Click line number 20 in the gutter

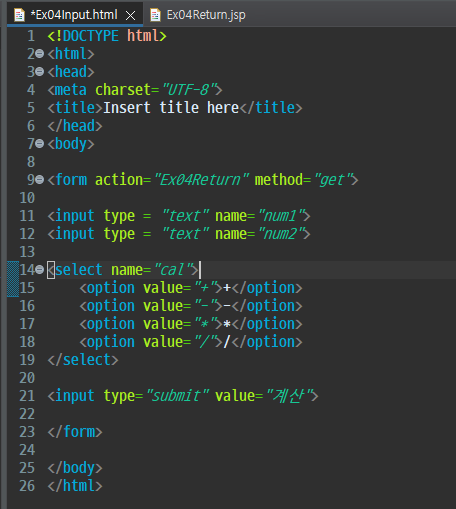27,378
